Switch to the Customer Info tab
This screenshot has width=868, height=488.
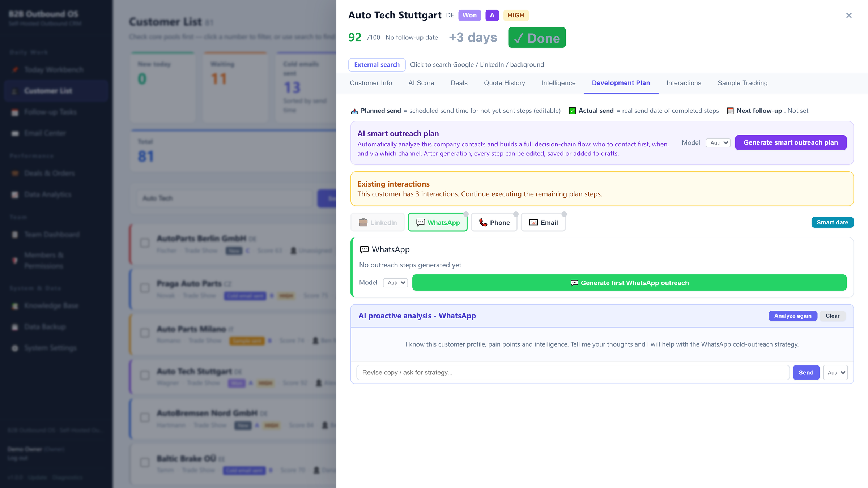click(371, 83)
